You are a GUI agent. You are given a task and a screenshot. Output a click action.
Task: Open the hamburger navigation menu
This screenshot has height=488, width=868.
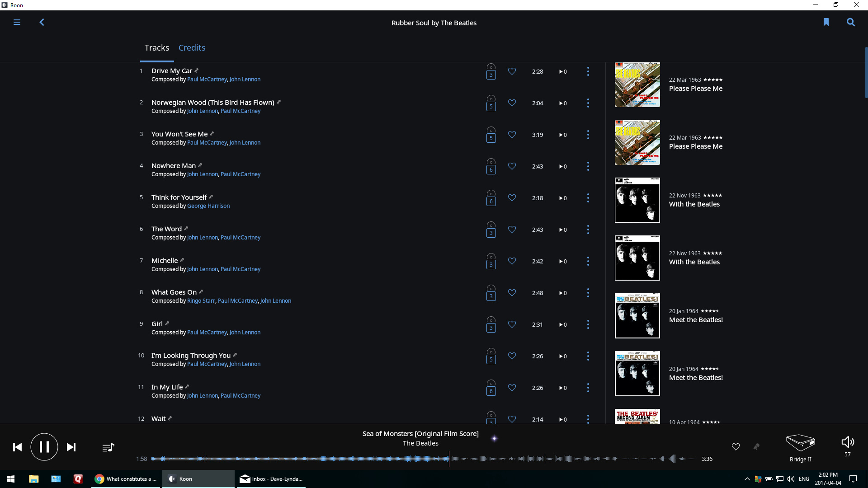point(17,22)
